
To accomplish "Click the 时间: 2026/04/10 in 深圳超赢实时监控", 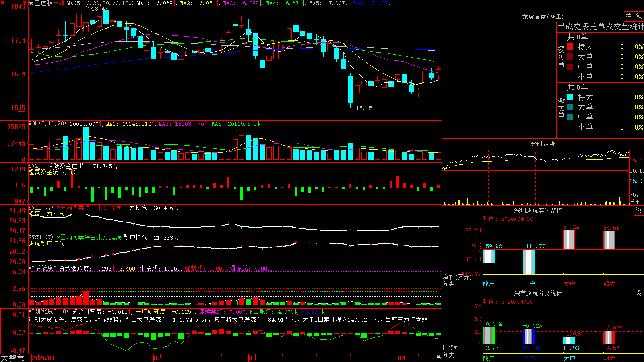I will pos(508,219).
